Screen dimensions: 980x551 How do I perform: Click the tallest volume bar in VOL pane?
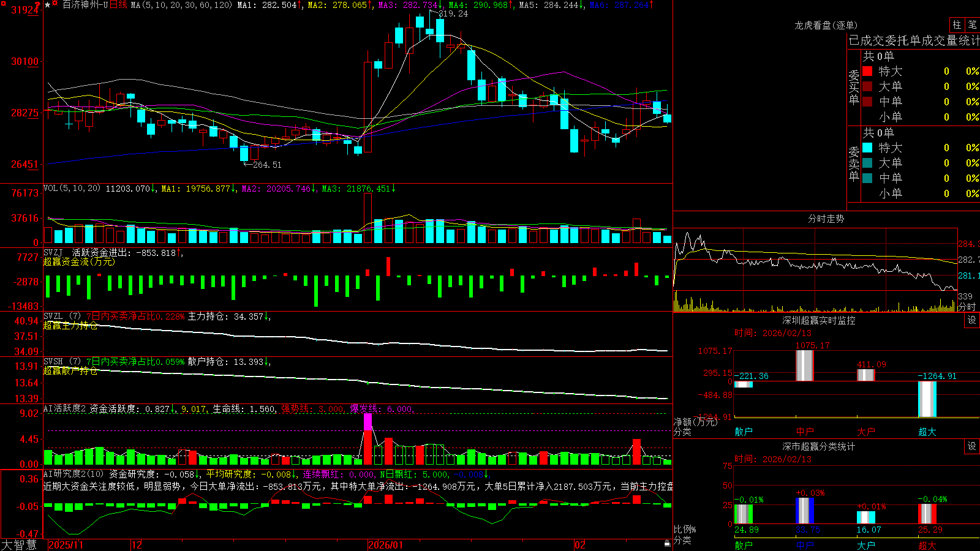367,218
